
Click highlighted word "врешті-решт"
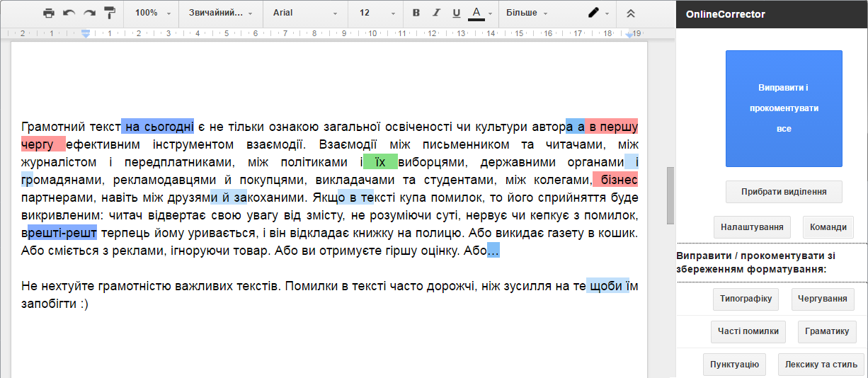(59, 232)
